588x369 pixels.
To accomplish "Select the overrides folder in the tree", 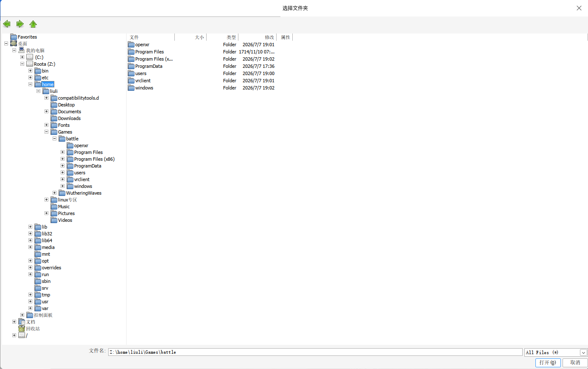I will pos(51,268).
